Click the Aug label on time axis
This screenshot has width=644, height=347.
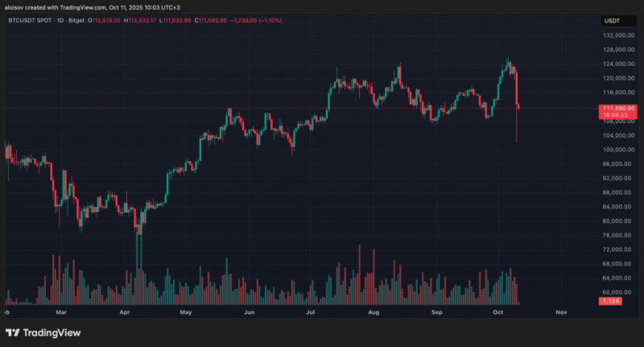click(x=374, y=312)
